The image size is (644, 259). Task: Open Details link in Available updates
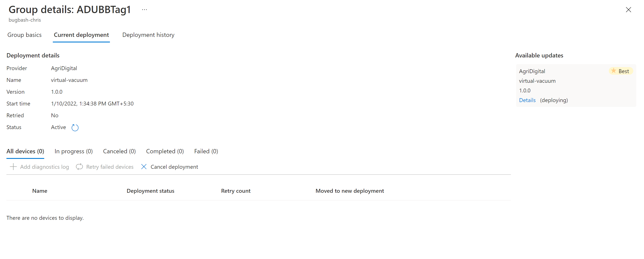527,100
